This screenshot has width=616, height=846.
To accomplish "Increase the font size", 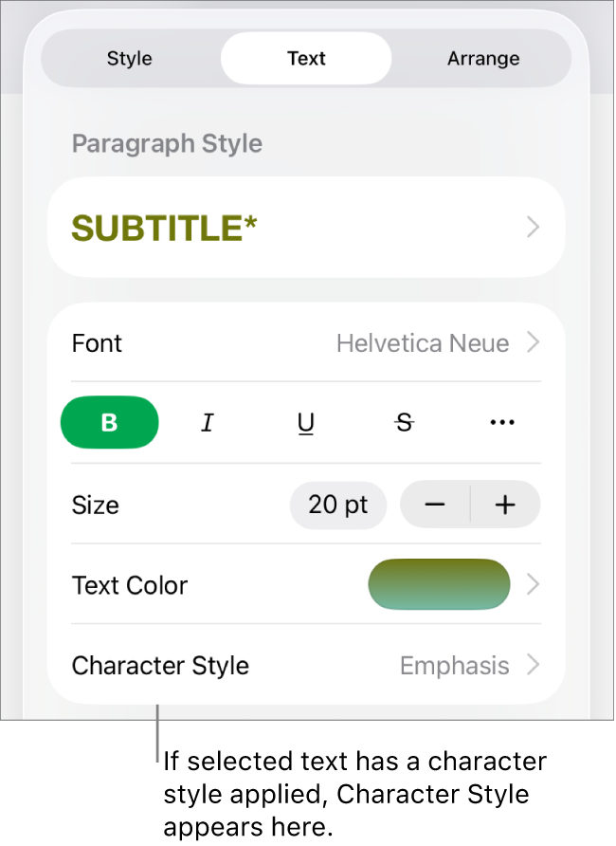I will 504,505.
